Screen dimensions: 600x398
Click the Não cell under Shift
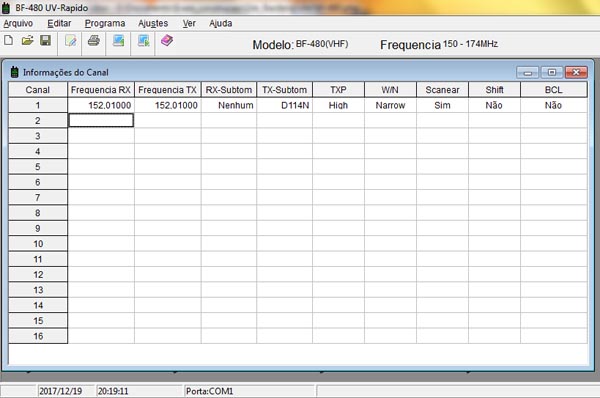pyautogui.click(x=494, y=105)
